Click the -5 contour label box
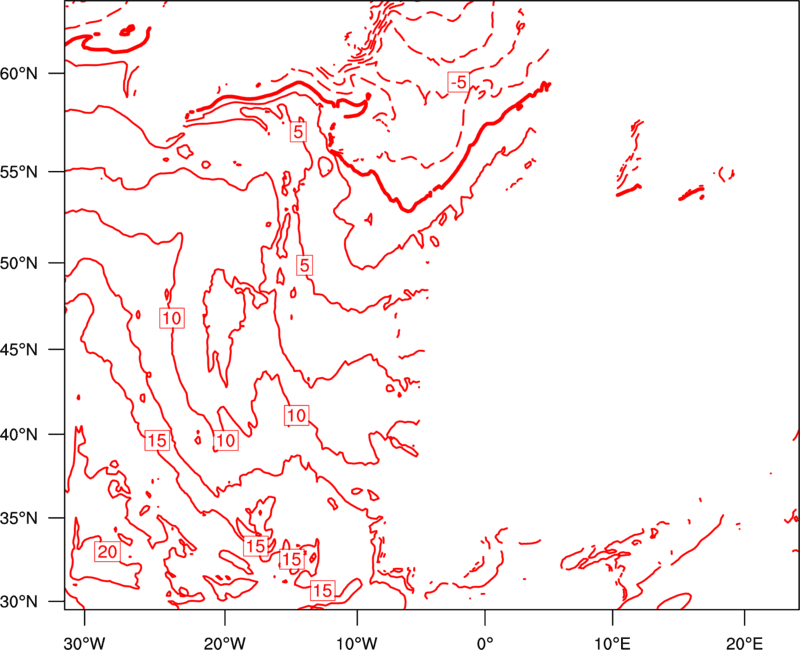Image resolution: width=800 pixels, height=650 pixels. [x=458, y=82]
